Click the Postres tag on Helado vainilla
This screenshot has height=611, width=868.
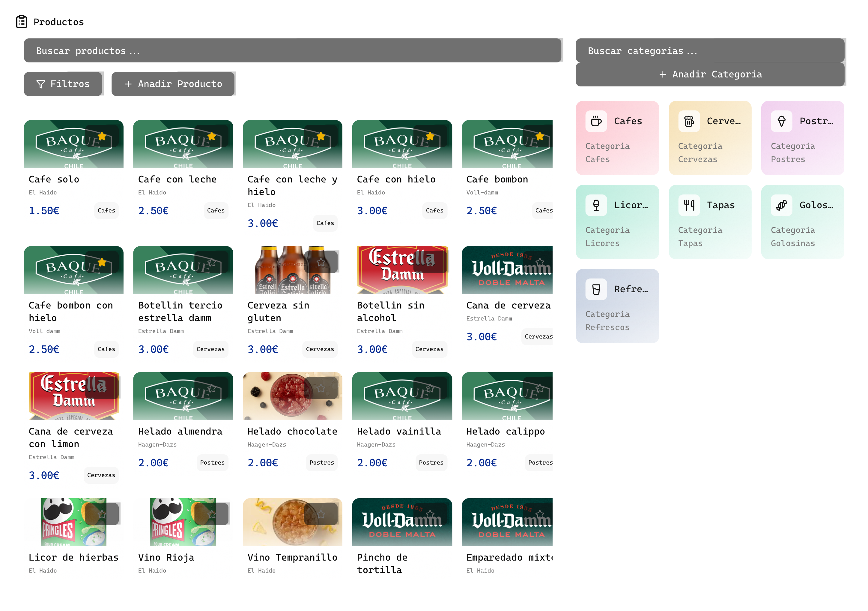point(431,462)
